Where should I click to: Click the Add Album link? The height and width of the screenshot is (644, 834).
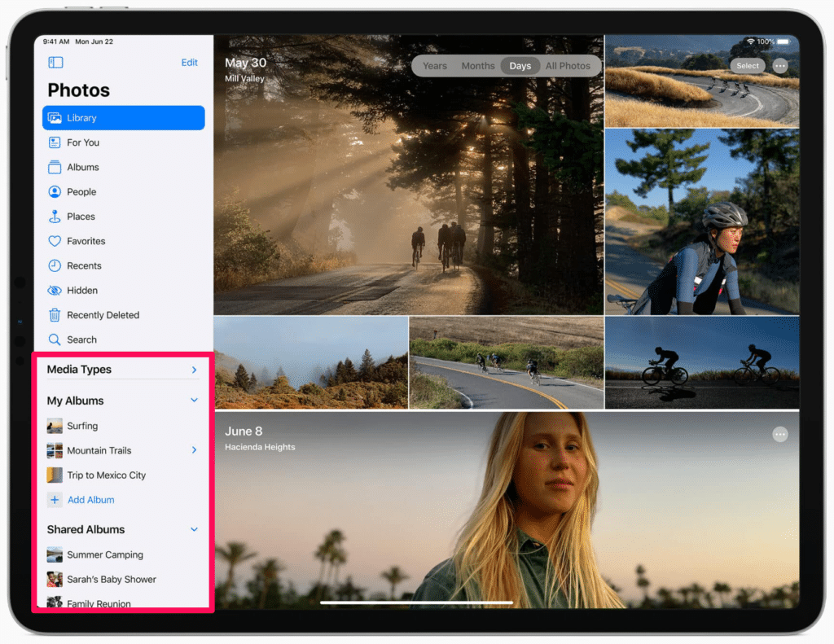point(90,500)
